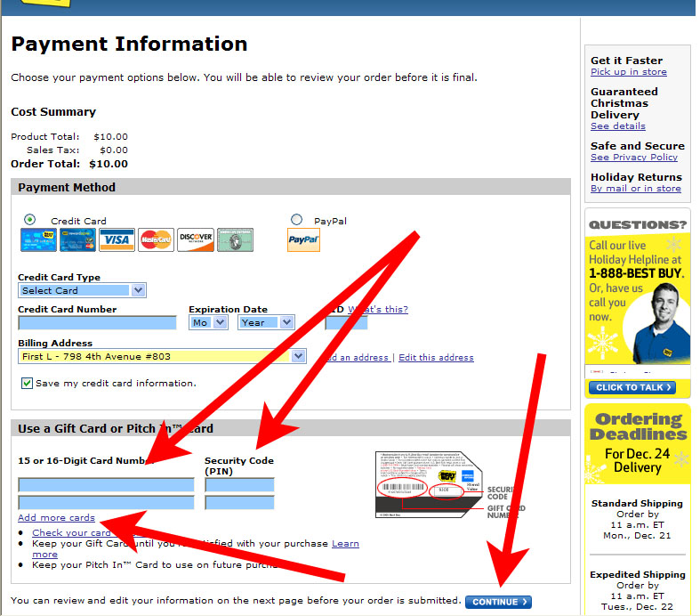700x616 pixels.
Task: Click the American Express card logo
Action: pos(236,239)
